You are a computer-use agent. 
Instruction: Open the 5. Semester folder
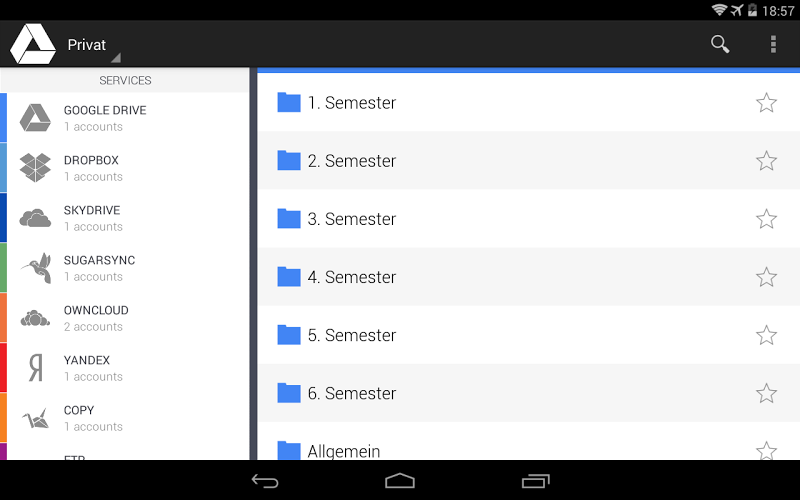click(529, 335)
